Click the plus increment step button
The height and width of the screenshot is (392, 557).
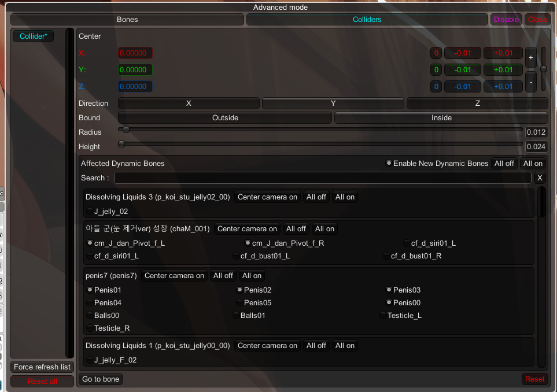(x=530, y=58)
